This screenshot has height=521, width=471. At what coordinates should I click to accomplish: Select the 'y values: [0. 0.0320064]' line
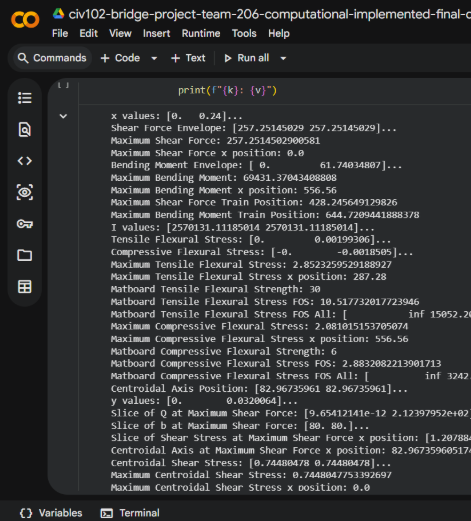204,401
